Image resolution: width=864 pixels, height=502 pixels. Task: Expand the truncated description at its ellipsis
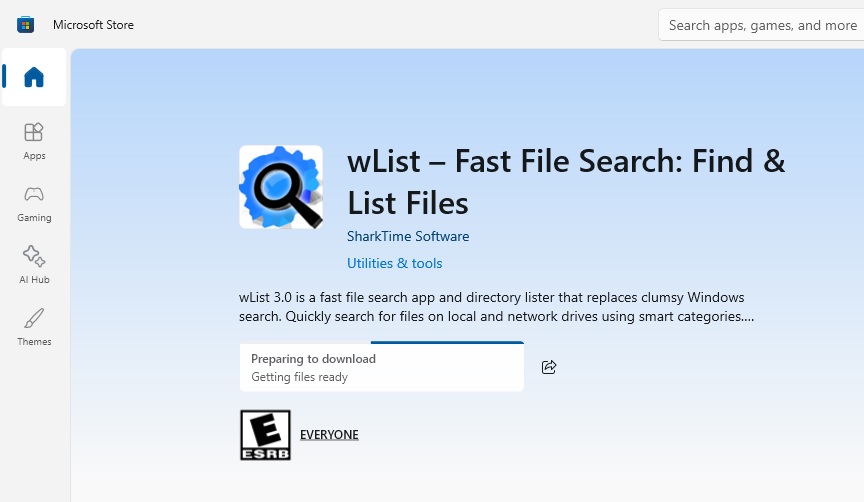coord(748,317)
